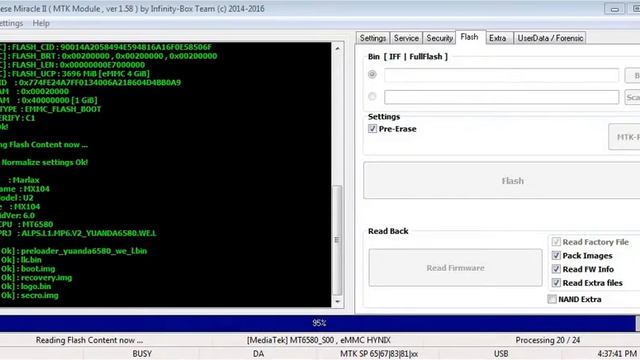640x360 pixels.
Task: Click the DA status cell
Action: 258,354
